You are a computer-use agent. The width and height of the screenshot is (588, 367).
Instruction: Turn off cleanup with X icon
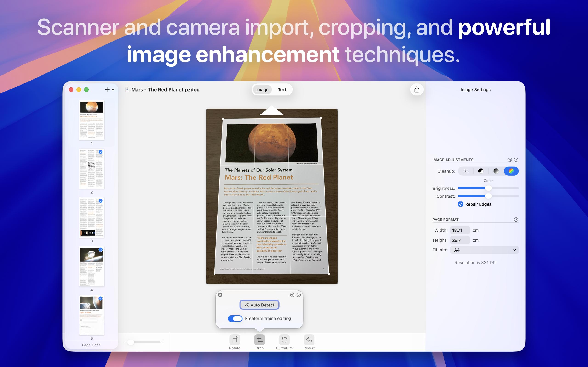point(465,171)
